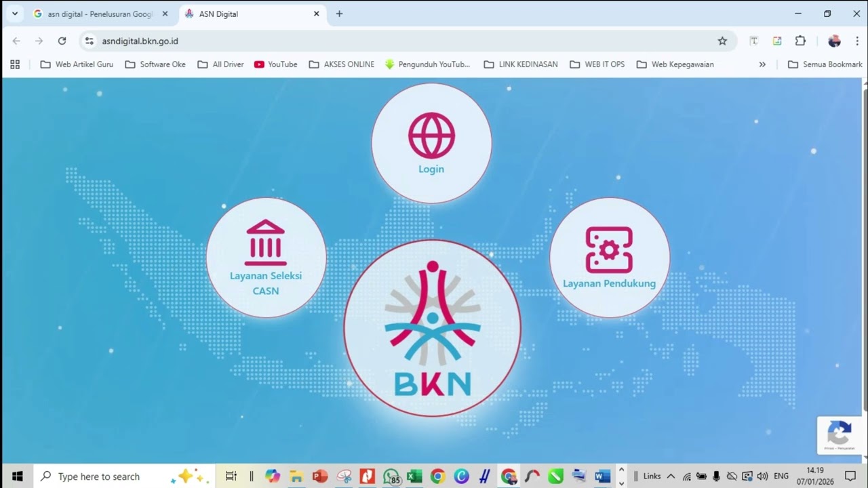
Task: Select the ASN Digital tab
Action: (251, 14)
